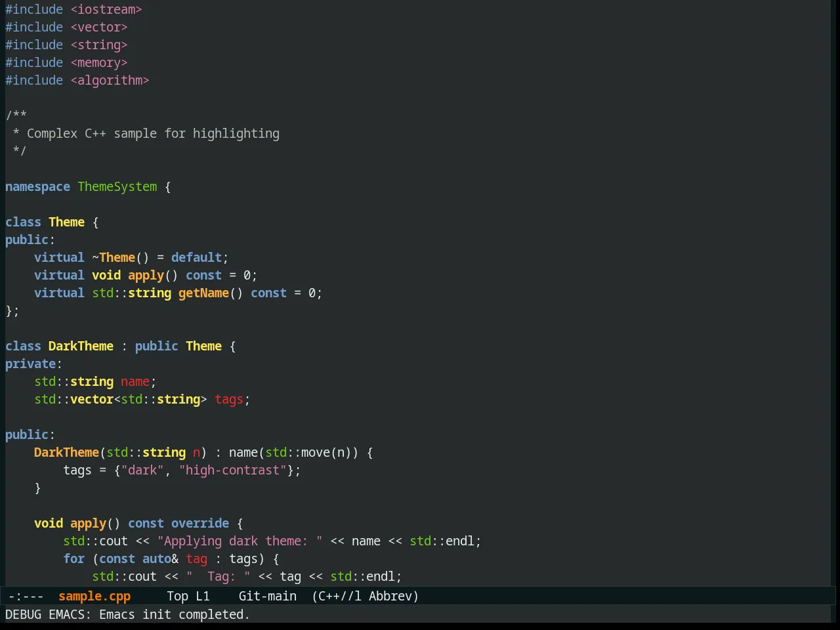Screen dimensions: 840x630
Task: Place cursor on '#include <memory>' line
Action: (x=66, y=62)
